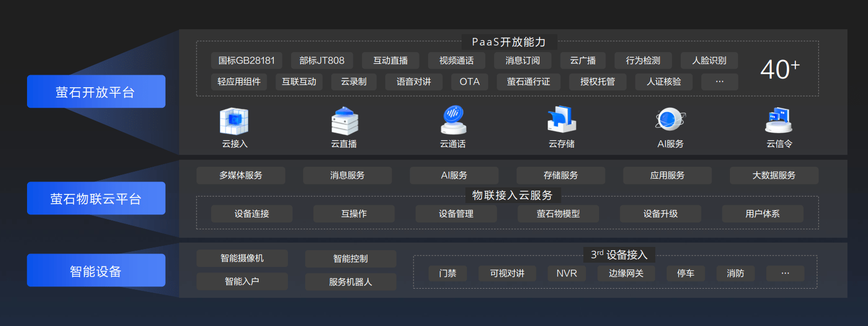Click the 国标GB28181 chip
This screenshot has width=868, height=326.
click(x=246, y=61)
